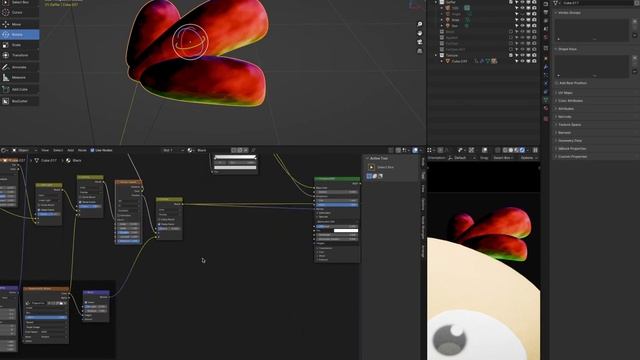Open the View menu in node editor

pyautogui.click(x=45, y=150)
